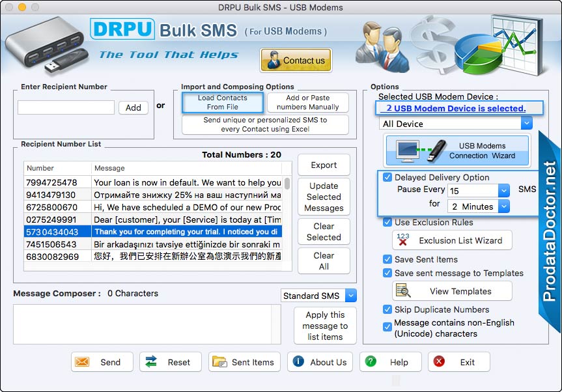562x392 pixels.
Task: Click the Clear Selected button
Action: [324, 231]
